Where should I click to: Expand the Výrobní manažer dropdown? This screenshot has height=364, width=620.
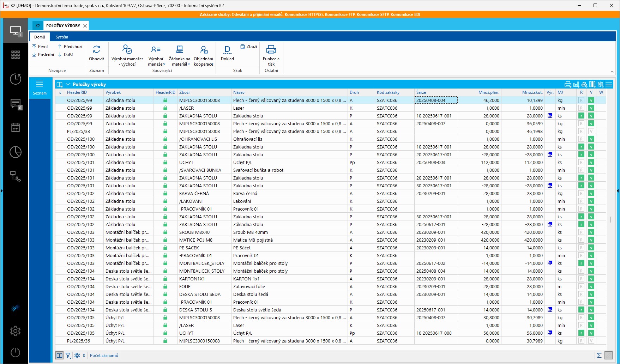164,65
